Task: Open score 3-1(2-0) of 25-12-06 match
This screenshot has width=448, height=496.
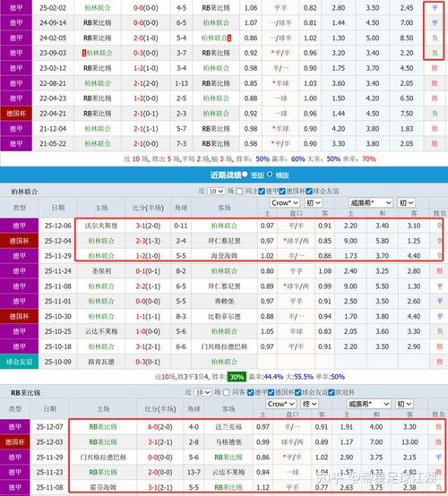Action: click(148, 226)
